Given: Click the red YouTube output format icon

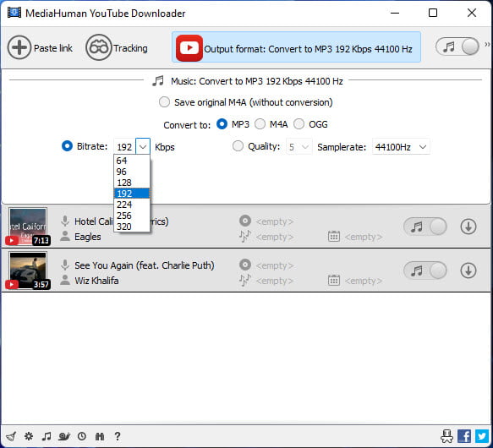Looking at the screenshot, I should 189,48.
